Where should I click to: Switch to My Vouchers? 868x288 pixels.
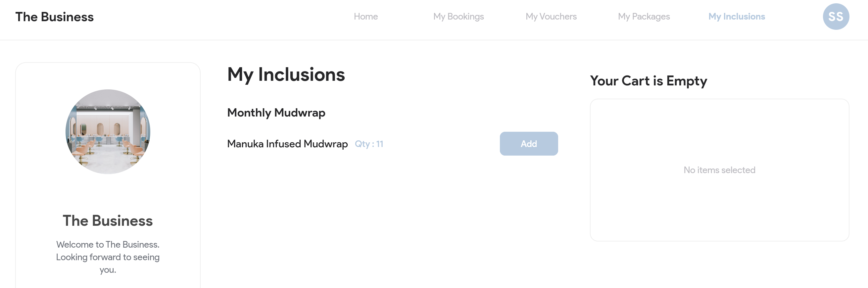point(551,17)
